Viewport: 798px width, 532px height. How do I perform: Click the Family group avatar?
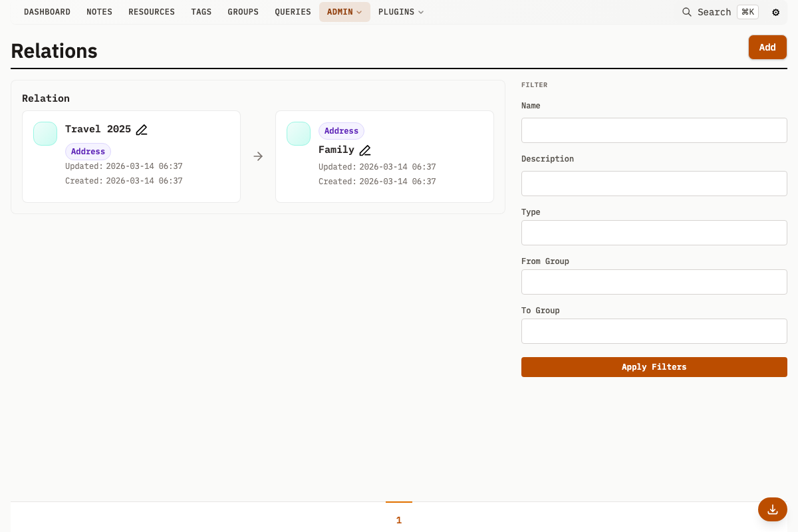point(299,134)
